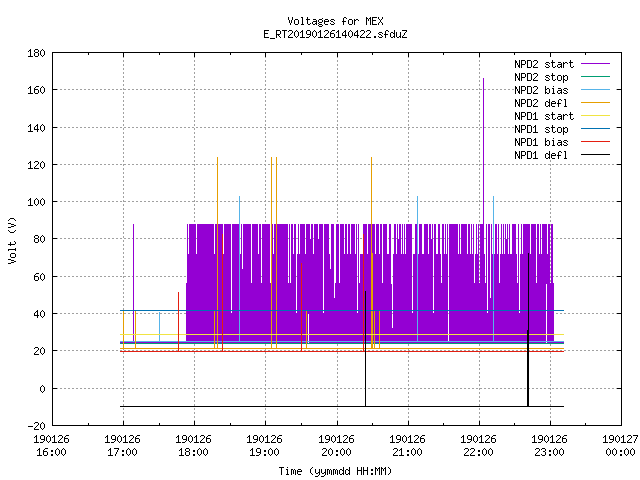Click the yellow NPD1 start legend line
Image resolution: width=640 pixels, height=480 pixels.
[x=596, y=116]
